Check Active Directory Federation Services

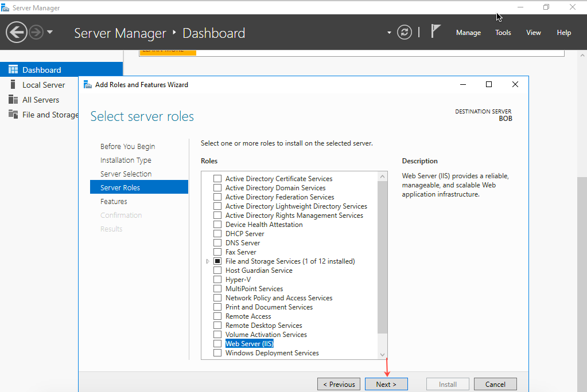click(x=217, y=197)
